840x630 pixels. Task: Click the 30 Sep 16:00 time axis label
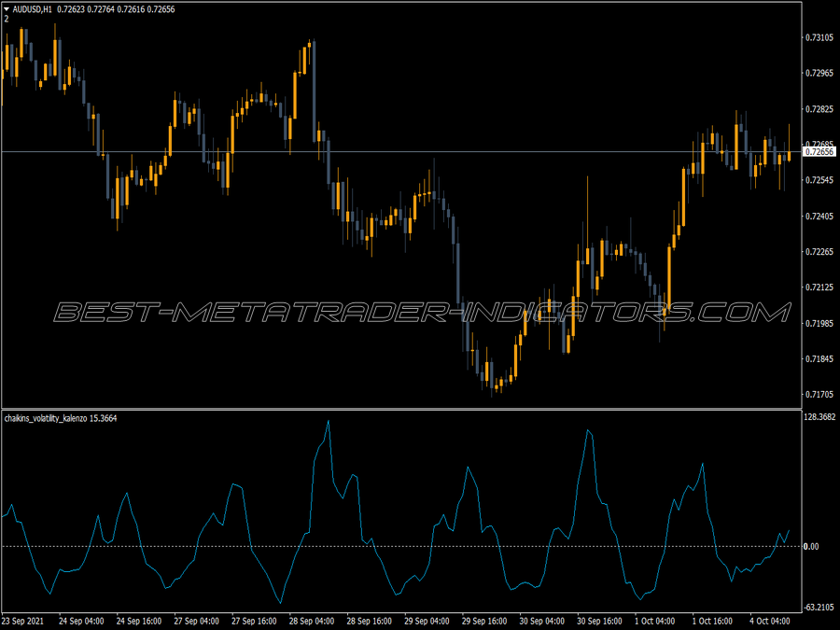[x=599, y=622]
